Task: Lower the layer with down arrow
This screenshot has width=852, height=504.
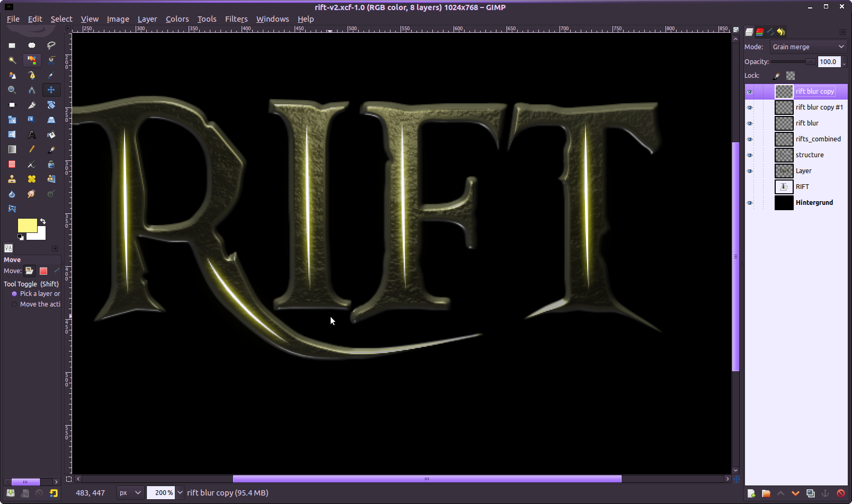Action: (x=795, y=493)
